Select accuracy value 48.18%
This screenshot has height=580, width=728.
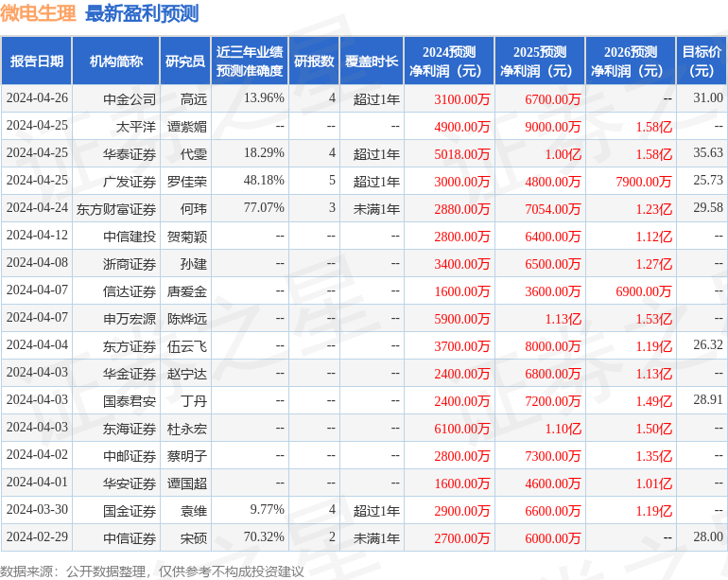(x=264, y=181)
